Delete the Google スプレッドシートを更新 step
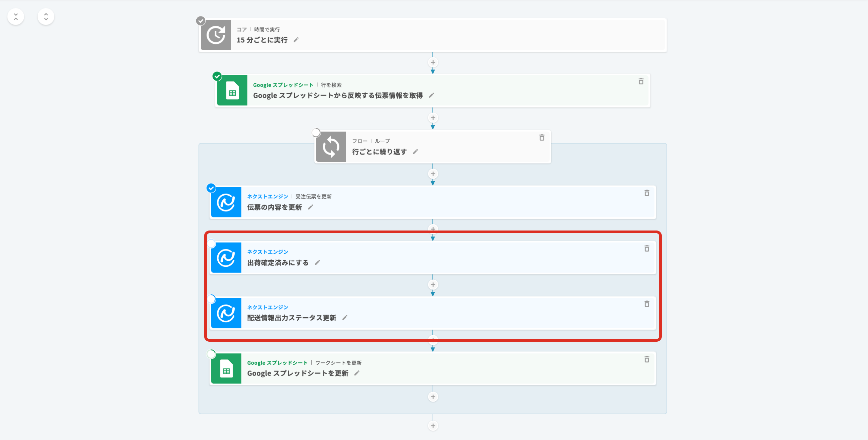 click(647, 359)
